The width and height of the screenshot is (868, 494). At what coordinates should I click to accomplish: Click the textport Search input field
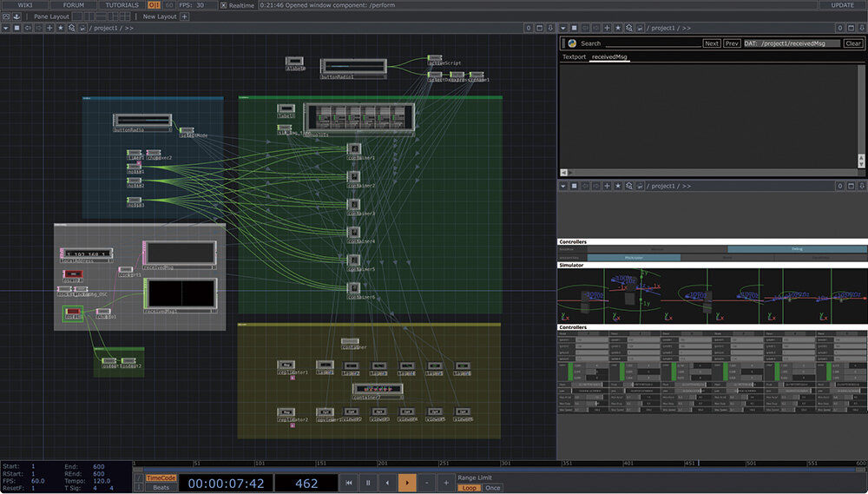(x=651, y=43)
